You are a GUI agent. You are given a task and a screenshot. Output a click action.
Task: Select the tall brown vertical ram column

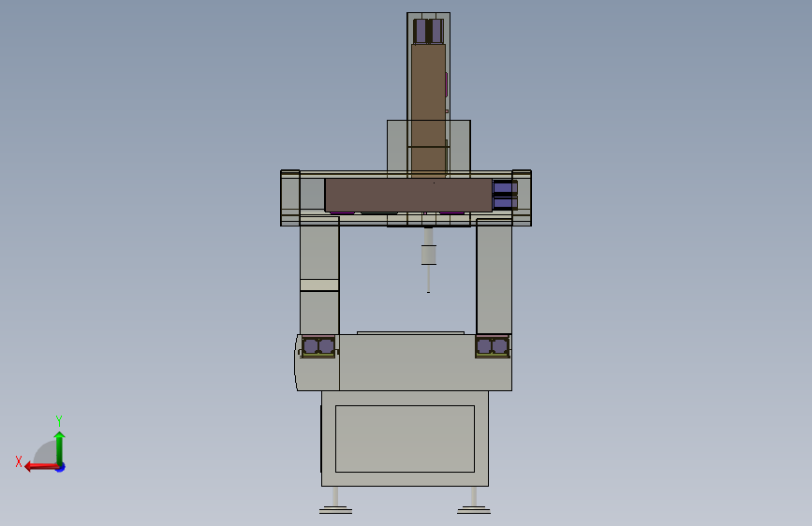428,110
